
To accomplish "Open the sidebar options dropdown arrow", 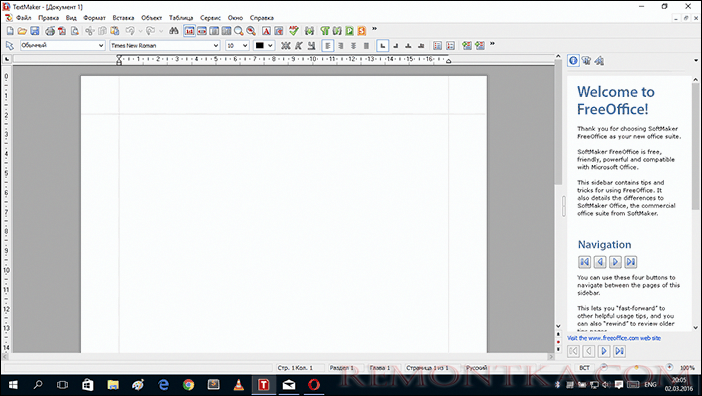I will point(696,60).
